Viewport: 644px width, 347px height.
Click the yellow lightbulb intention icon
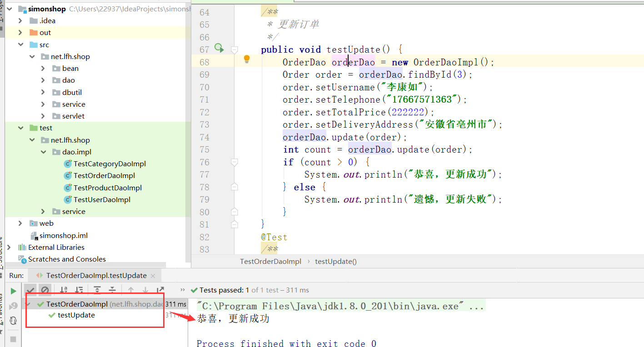(x=247, y=59)
